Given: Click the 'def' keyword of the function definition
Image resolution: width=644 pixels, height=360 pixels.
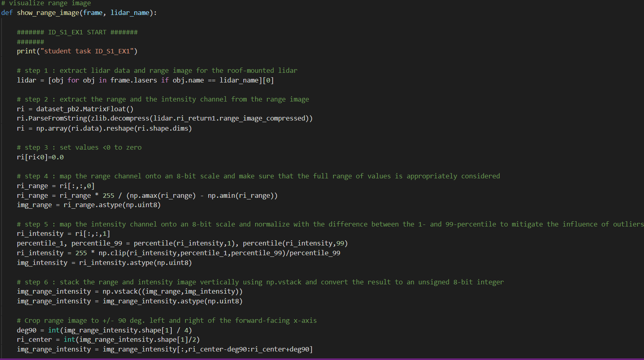Looking at the screenshot, I should coord(7,13).
